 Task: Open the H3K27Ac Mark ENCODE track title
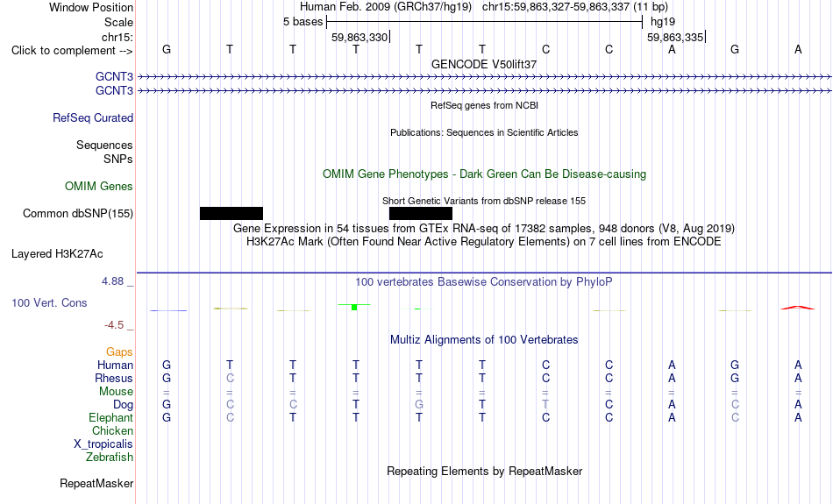click(x=484, y=242)
